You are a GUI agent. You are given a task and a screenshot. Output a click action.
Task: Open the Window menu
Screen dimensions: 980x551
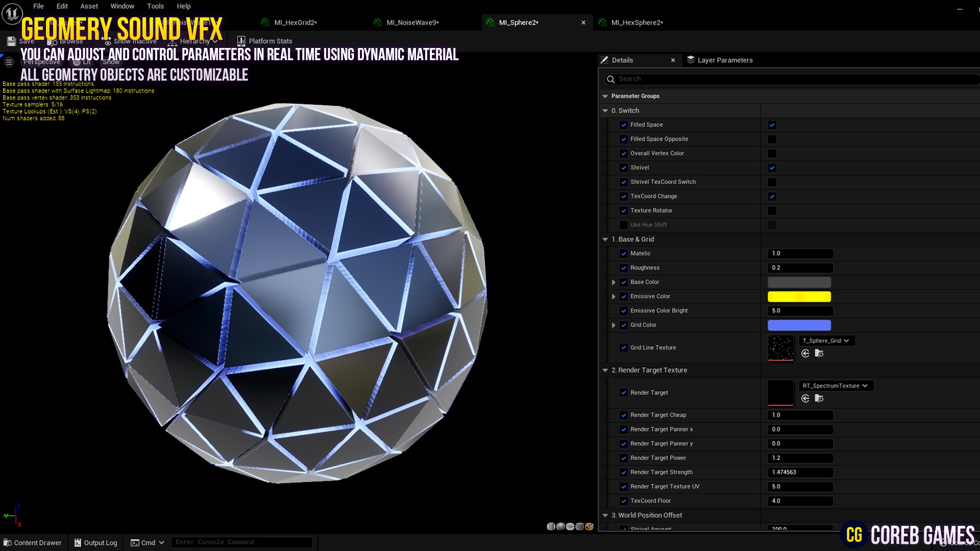point(122,6)
